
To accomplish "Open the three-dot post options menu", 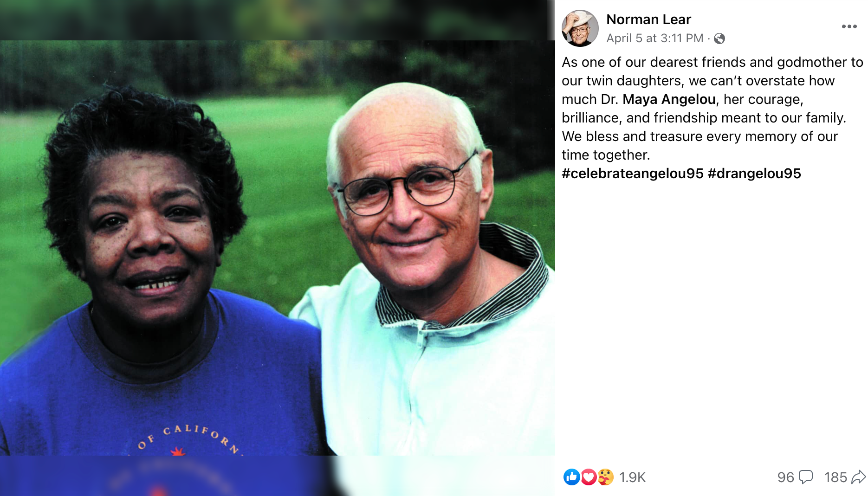I will point(849,26).
